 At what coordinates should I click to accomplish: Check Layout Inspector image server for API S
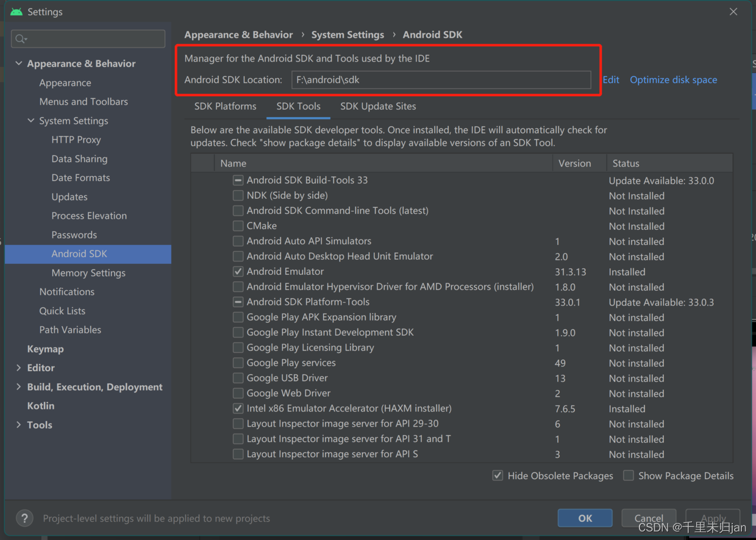tap(238, 455)
